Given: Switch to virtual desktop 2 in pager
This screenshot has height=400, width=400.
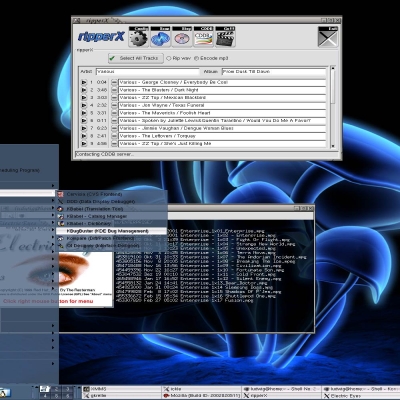Looking at the screenshot, I should [56, 389].
